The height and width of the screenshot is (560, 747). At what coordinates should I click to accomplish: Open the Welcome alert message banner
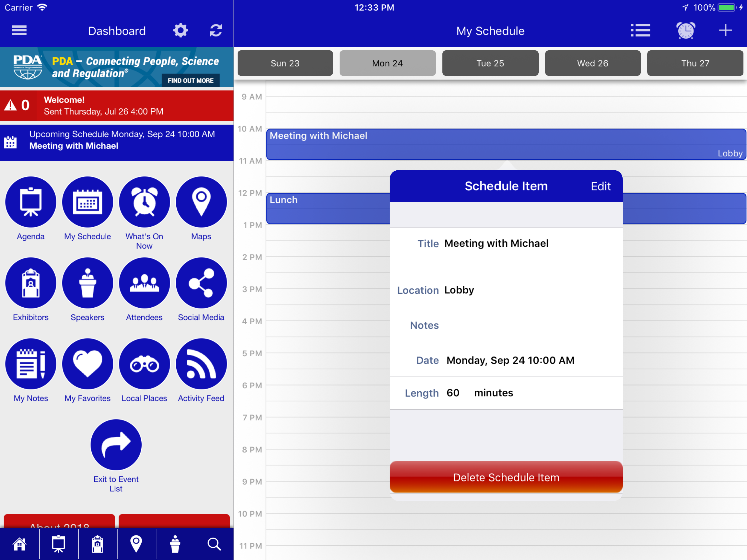pyautogui.click(x=117, y=105)
